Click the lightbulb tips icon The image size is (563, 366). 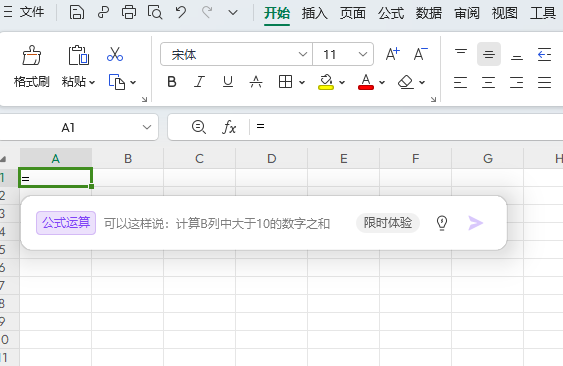(x=442, y=223)
